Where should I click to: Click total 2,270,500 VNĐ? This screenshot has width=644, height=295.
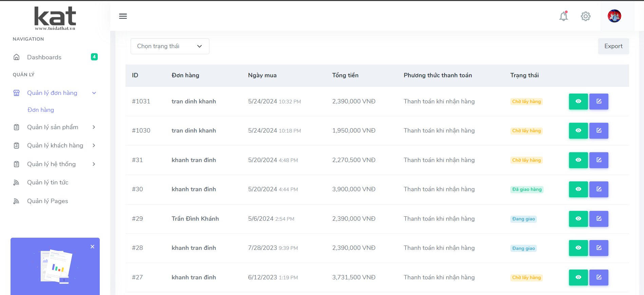[354, 160]
